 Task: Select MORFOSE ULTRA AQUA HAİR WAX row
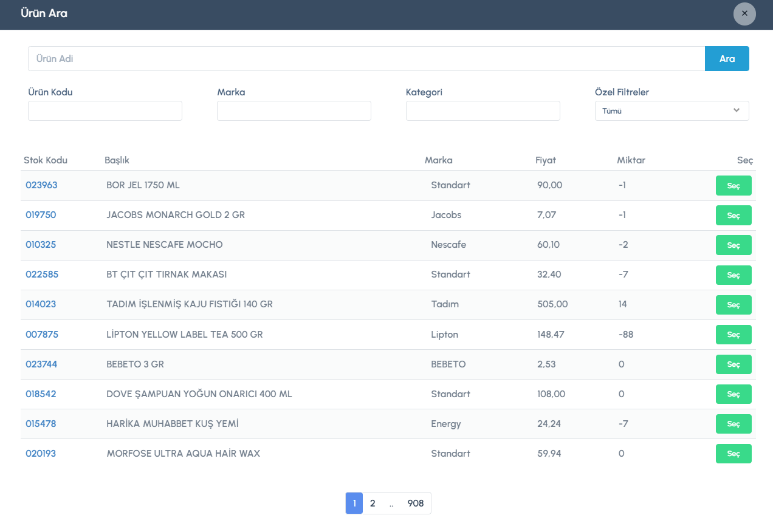(733, 454)
